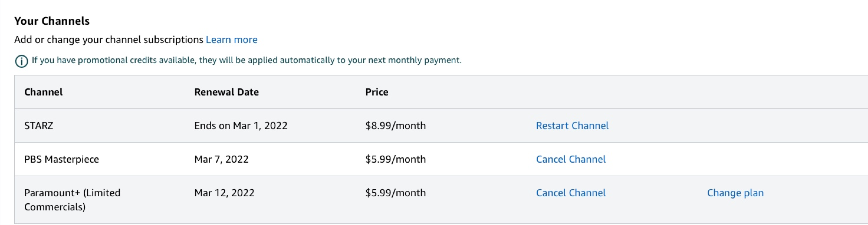This screenshot has width=868, height=225.
Task: Click the info circle icon beside promotional credits notice
Action: [22, 61]
